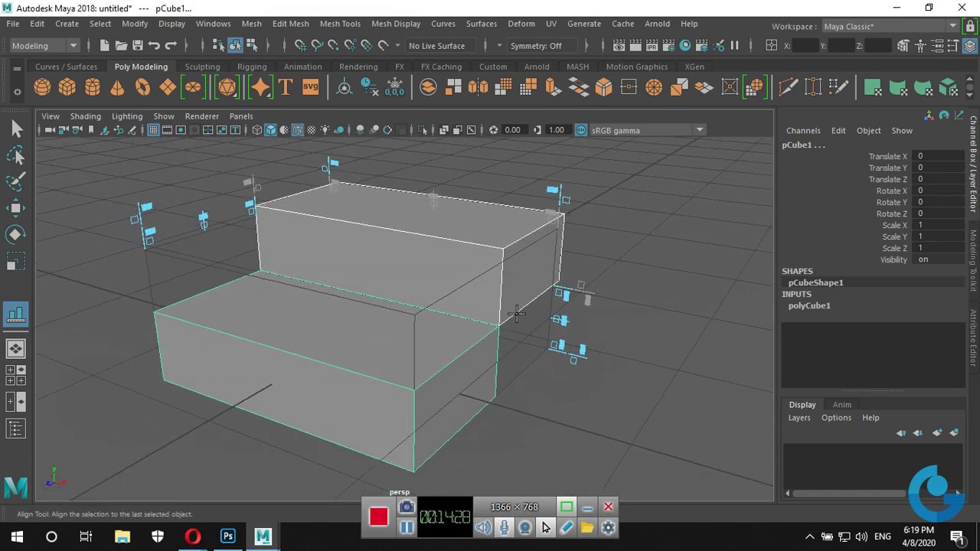Viewport: 980px width, 551px height.
Task: Select the Move tool in the toolbox
Action: 16,207
